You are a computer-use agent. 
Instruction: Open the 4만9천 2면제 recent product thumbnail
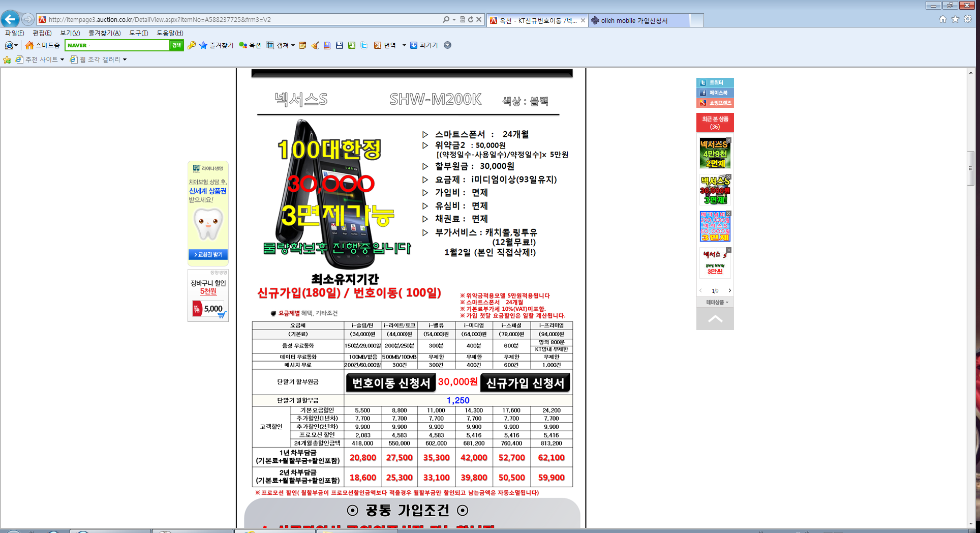click(715, 153)
